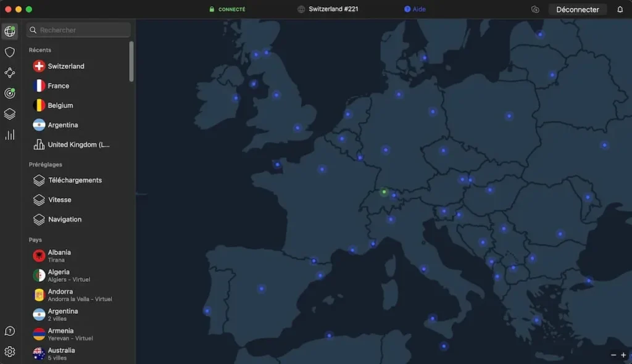
Task: Open the settings gear icon
Action: [x=10, y=352]
